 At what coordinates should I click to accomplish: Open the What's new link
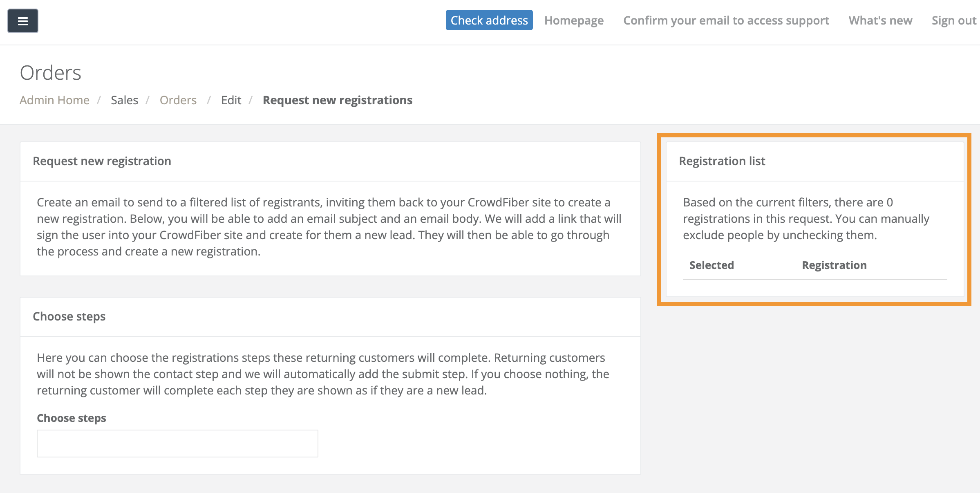[x=880, y=20]
